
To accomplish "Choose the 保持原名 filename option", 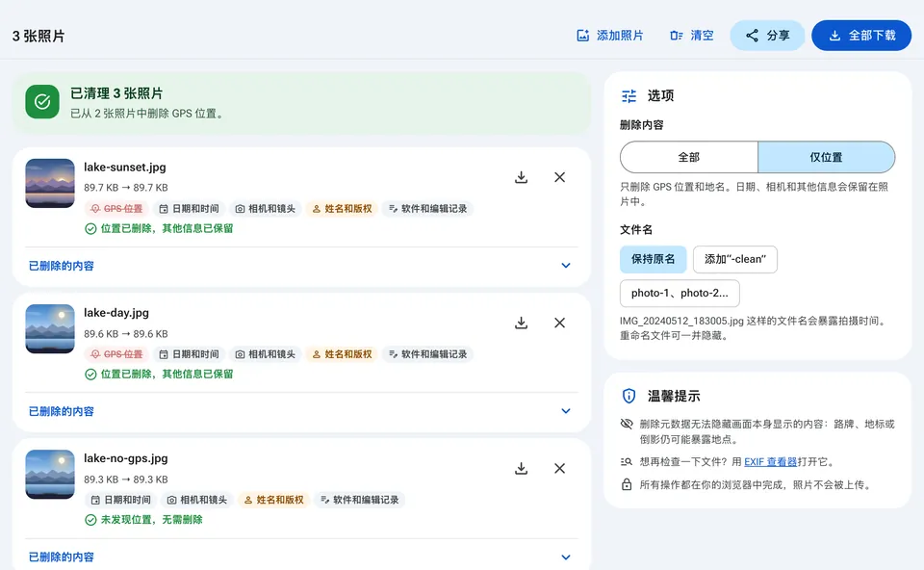I will pyautogui.click(x=653, y=259).
